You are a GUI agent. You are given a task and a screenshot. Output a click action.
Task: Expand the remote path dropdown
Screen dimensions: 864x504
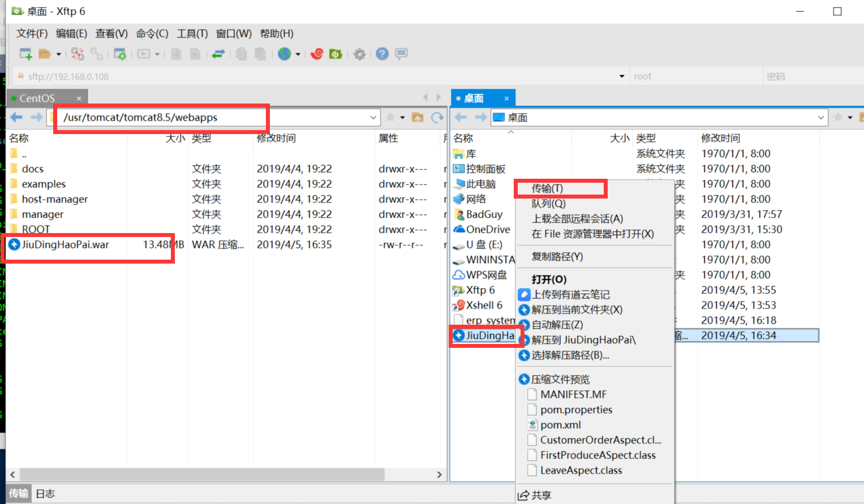coord(373,118)
